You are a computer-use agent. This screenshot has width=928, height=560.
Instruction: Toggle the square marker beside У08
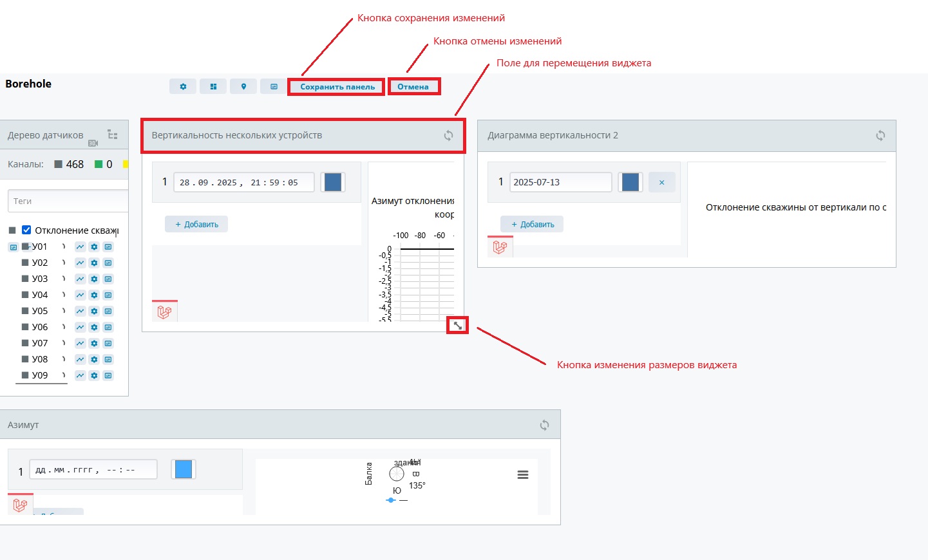[x=25, y=359]
